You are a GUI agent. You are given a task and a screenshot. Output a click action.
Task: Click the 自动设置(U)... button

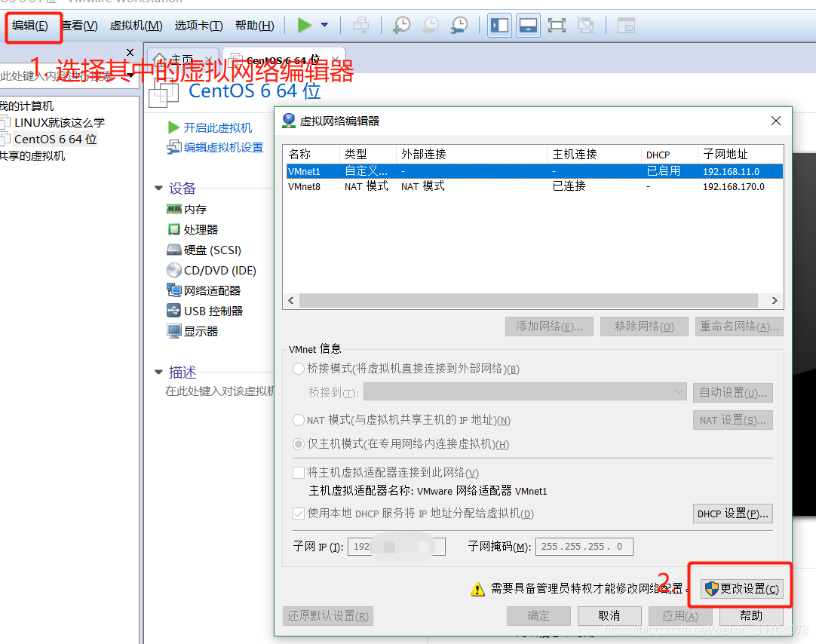(x=733, y=393)
